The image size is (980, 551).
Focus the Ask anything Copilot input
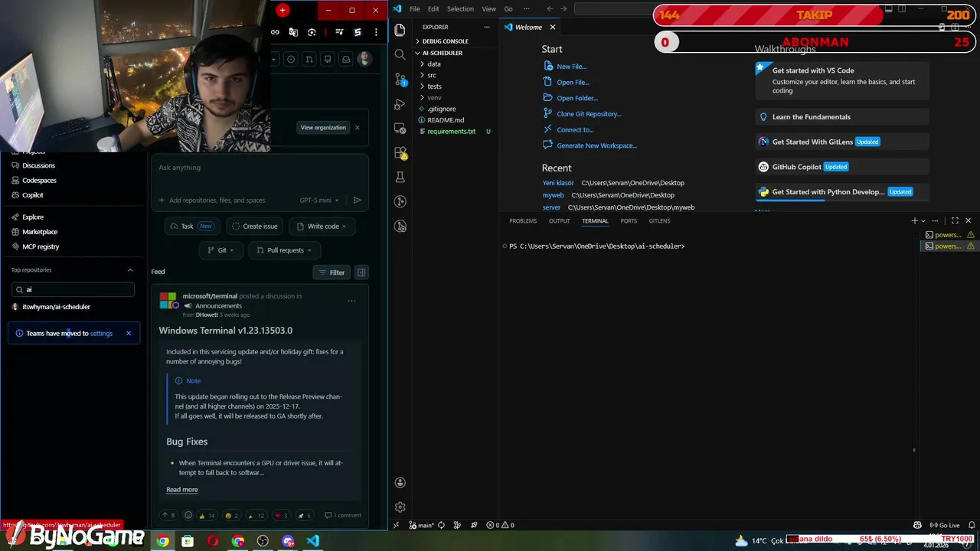click(260, 168)
